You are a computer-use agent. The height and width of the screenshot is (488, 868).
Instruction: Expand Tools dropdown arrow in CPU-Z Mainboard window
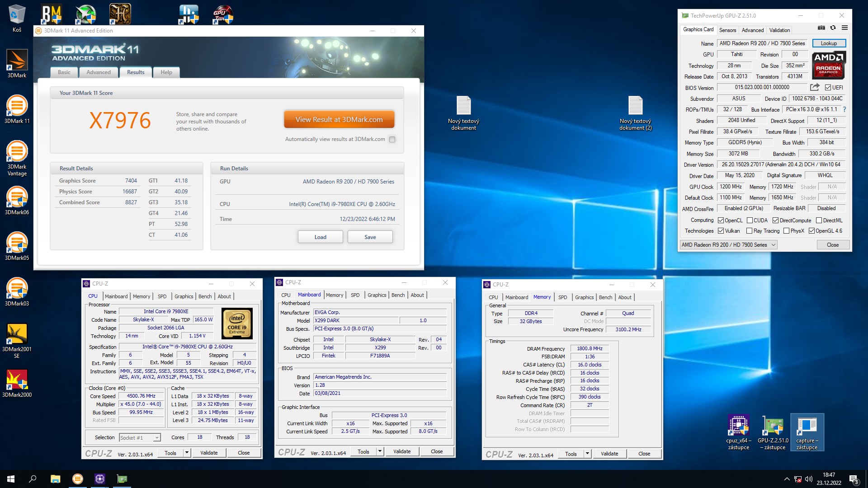pyautogui.click(x=380, y=451)
